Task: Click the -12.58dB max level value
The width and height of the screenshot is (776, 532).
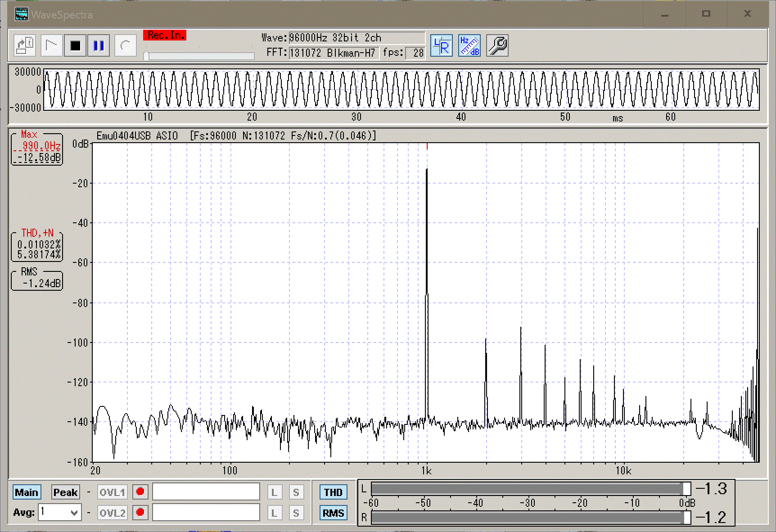Action: point(39,158)
